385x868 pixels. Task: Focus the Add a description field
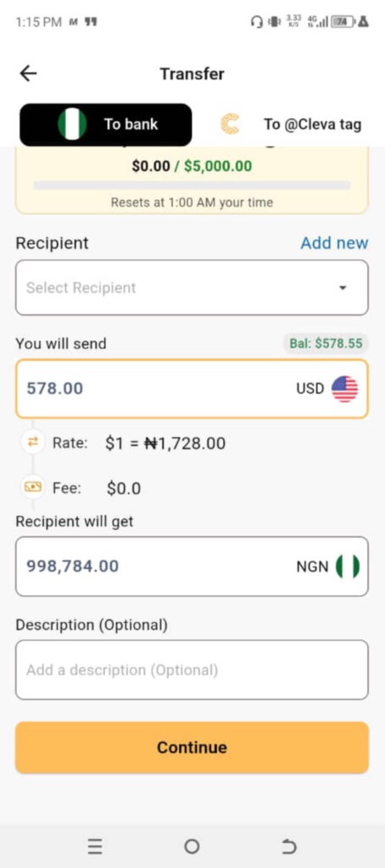coord(192,670)
